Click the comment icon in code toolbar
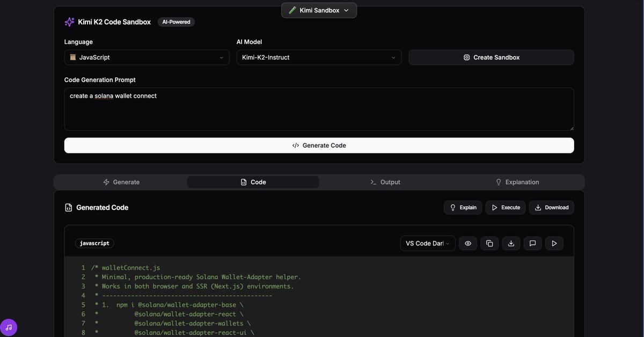The width and height of the screenshot is (644, 337). pos(532,244)
